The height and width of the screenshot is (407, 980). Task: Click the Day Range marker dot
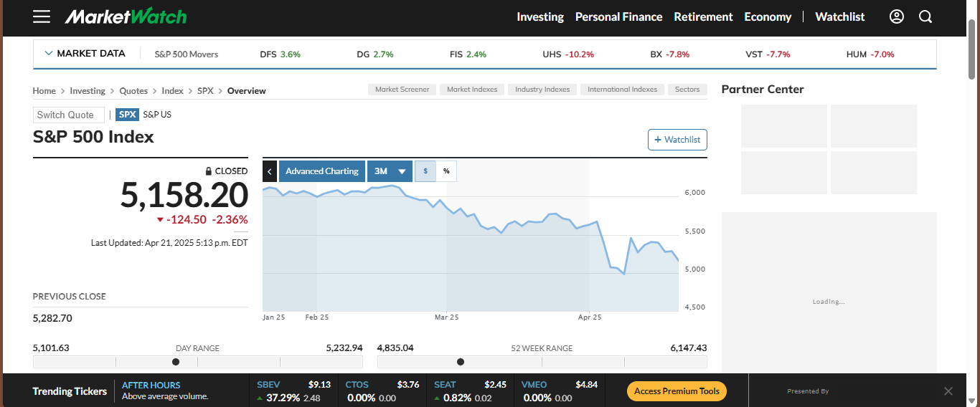176,362
